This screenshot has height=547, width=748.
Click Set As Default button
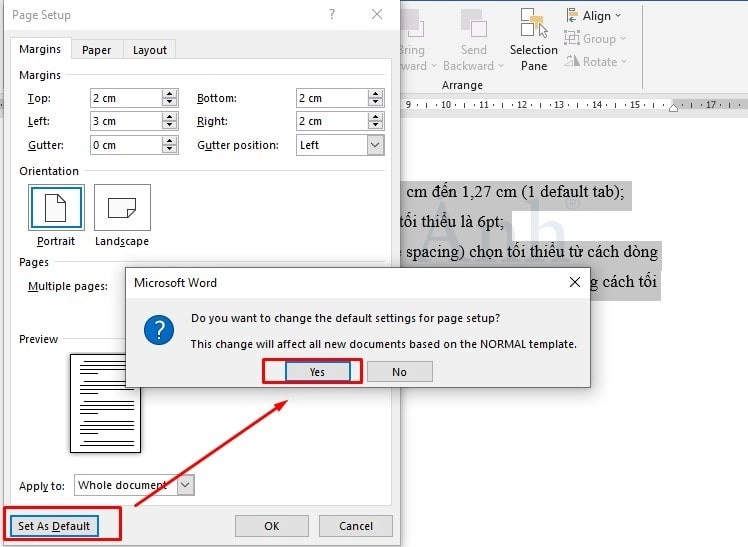pos(54,526)
